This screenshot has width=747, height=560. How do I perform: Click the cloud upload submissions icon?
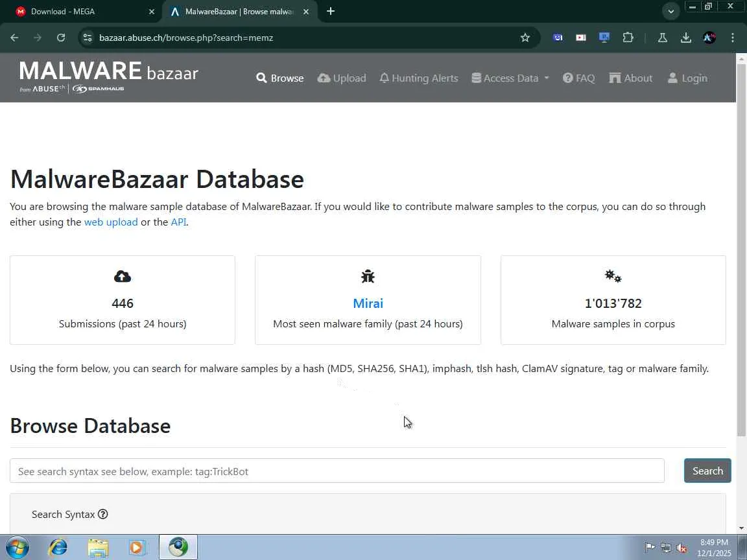coord(123,276)
